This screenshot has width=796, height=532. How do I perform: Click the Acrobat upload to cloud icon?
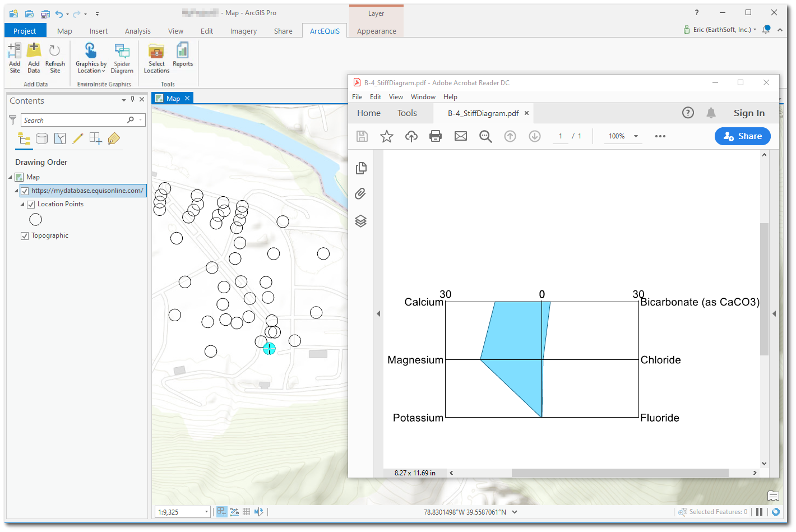411,136
